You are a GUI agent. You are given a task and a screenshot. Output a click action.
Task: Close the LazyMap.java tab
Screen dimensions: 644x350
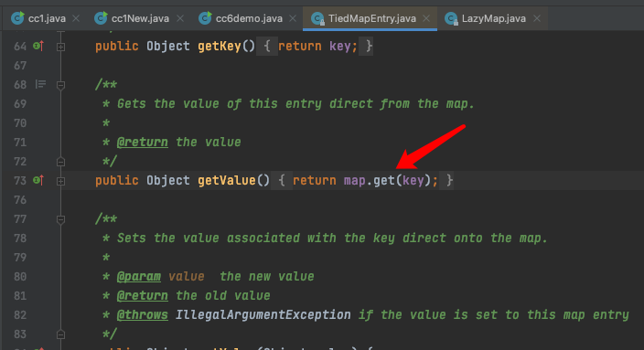click(537, 18)
